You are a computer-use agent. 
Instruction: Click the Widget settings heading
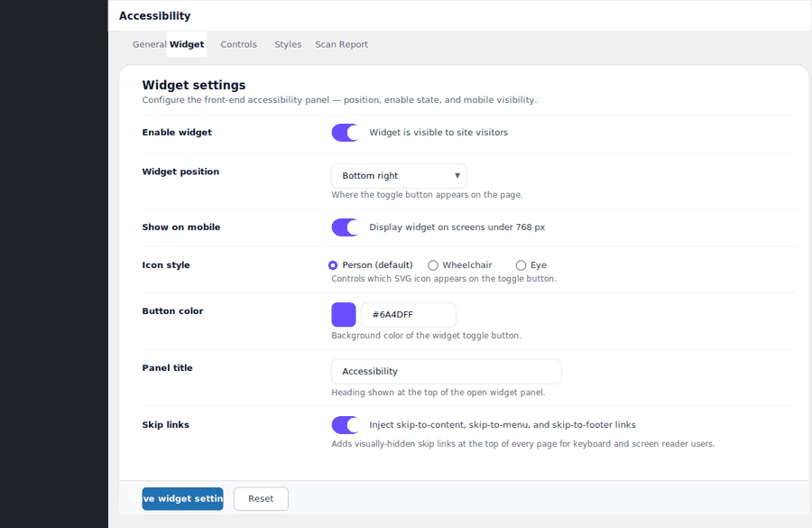click(194, 85)
